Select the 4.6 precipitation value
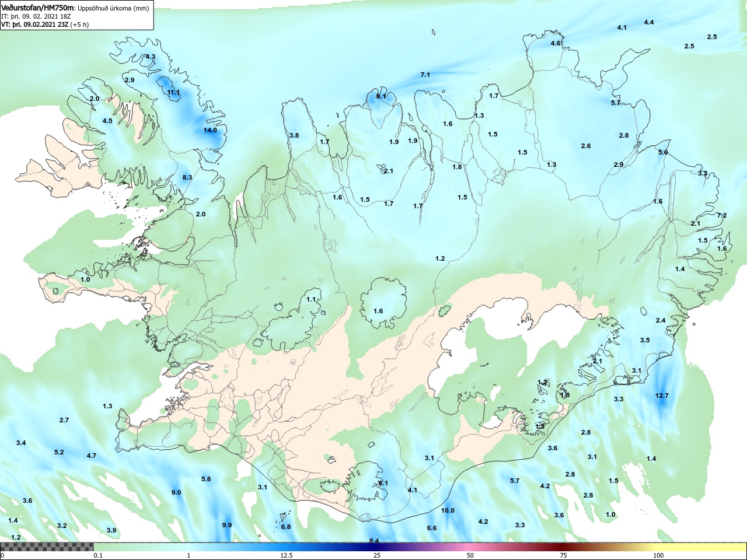Image resolution: width=747 pixels, height=560 pixels. (556, 43)
